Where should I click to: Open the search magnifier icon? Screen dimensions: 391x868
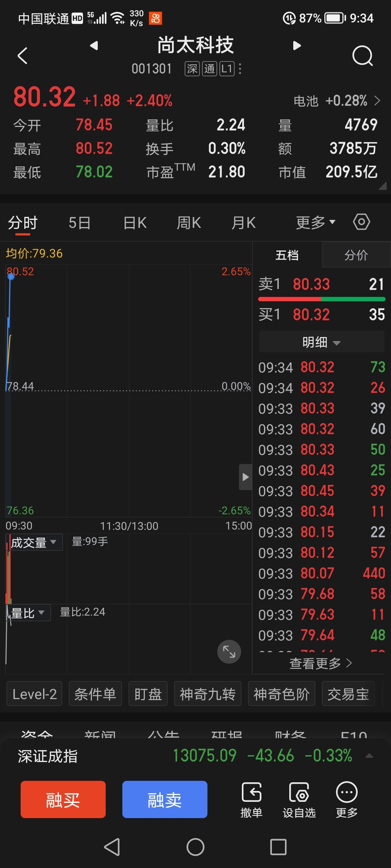pyautogui.click(x=362, y=56)
